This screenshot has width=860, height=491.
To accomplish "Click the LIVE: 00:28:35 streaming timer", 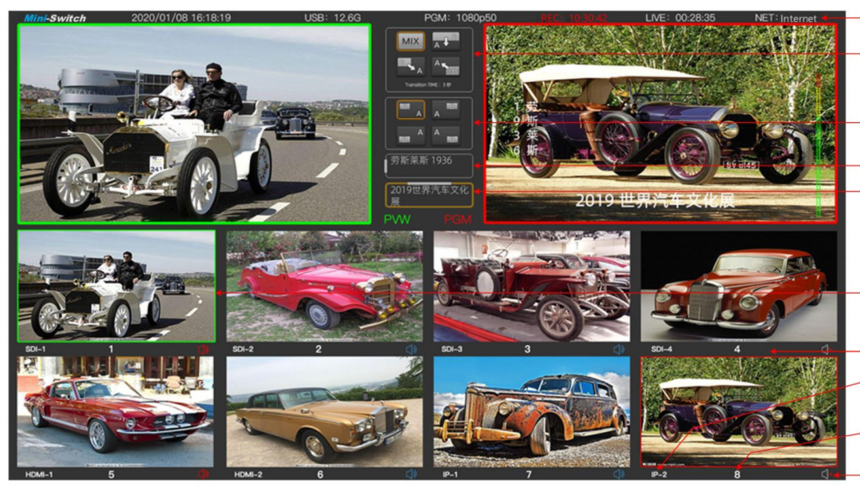I will (x=680, y=18).
